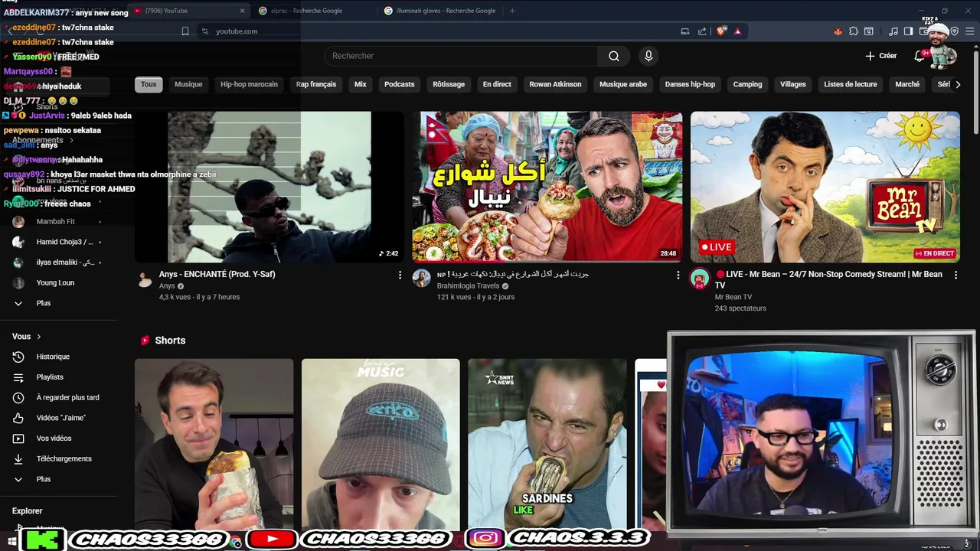This screenshot has width=980, height=551.
Task: Select the Tous filter chip
Action: (149, 84)
